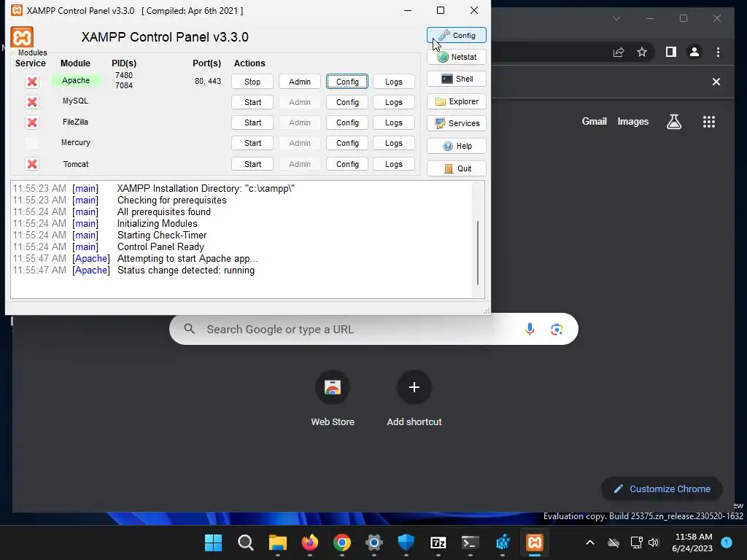
Task: Open Netstat from the XAMPP side panel
Action: [457, 57]
